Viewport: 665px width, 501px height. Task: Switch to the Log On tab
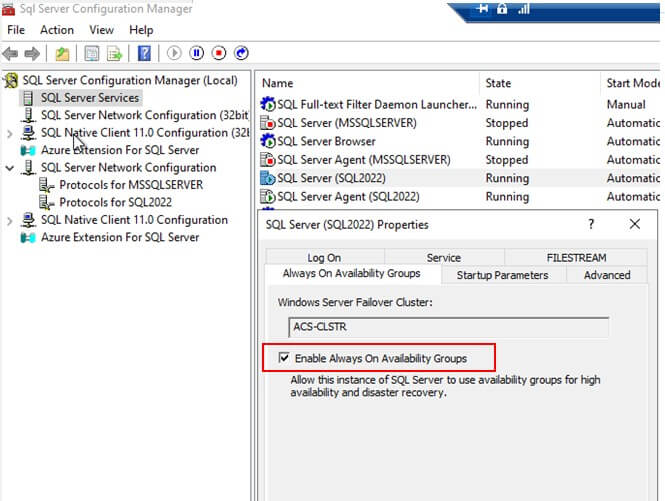[324, 257]
